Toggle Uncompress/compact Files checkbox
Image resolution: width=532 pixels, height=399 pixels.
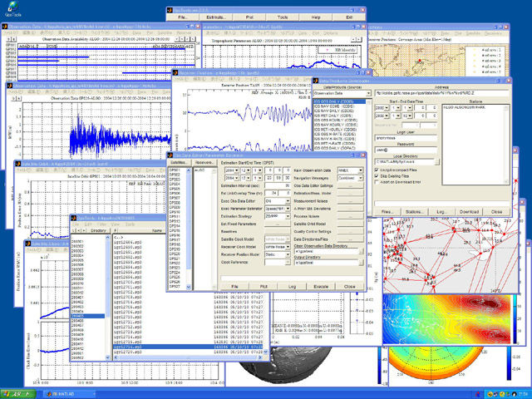[x=377, y=170]
